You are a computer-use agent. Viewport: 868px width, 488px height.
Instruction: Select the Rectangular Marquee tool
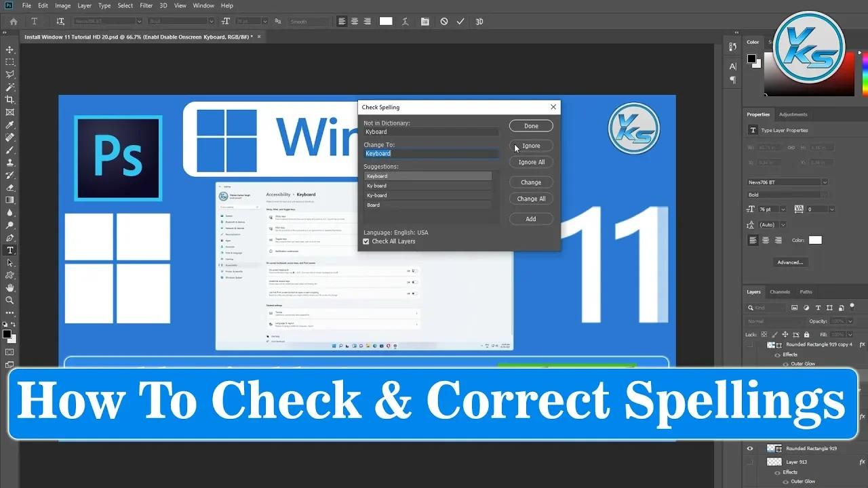coord(10,62)
